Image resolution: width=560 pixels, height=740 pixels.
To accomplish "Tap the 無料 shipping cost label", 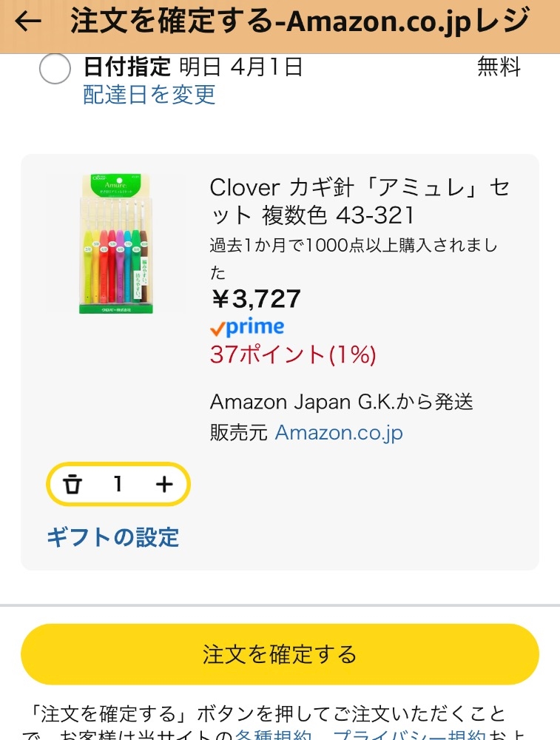I will point(499,67).
